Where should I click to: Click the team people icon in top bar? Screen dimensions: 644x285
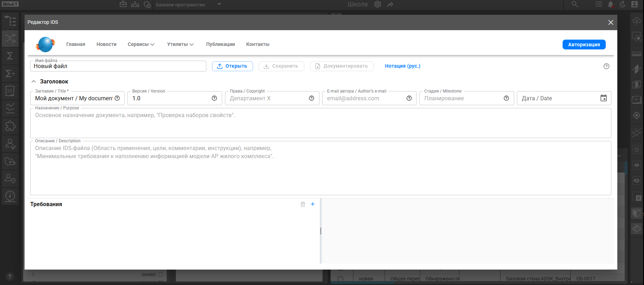coord(135,4)
